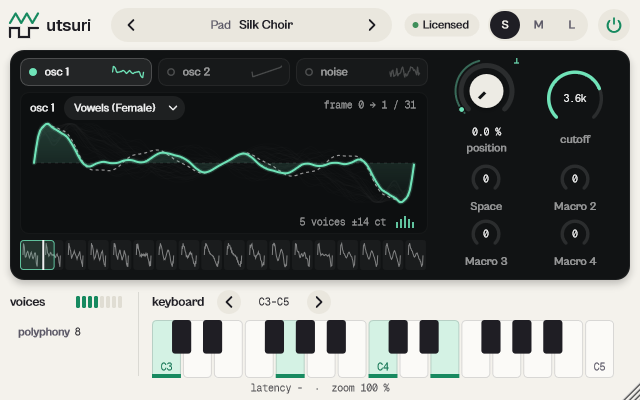Screen dimensions: 640x400
Task: Click noise waveform preview icon
Action: (x=404, y=72)
